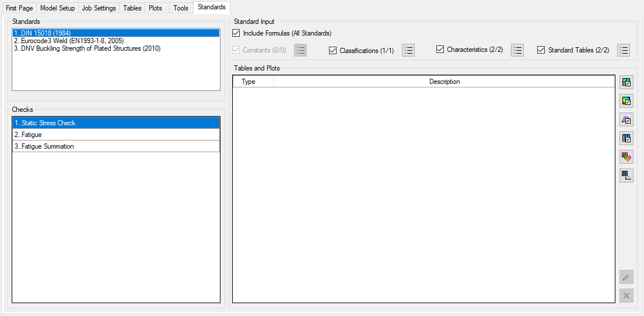Click the purple arch curve plot icon
Viewport: 644px width, 316px height.
(x=626, y=120)
